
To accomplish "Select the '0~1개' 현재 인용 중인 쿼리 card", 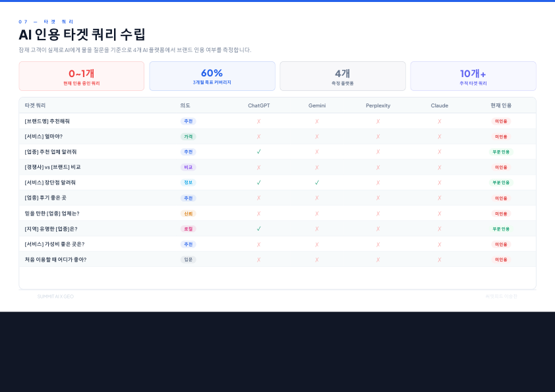I will click(82, 76).
